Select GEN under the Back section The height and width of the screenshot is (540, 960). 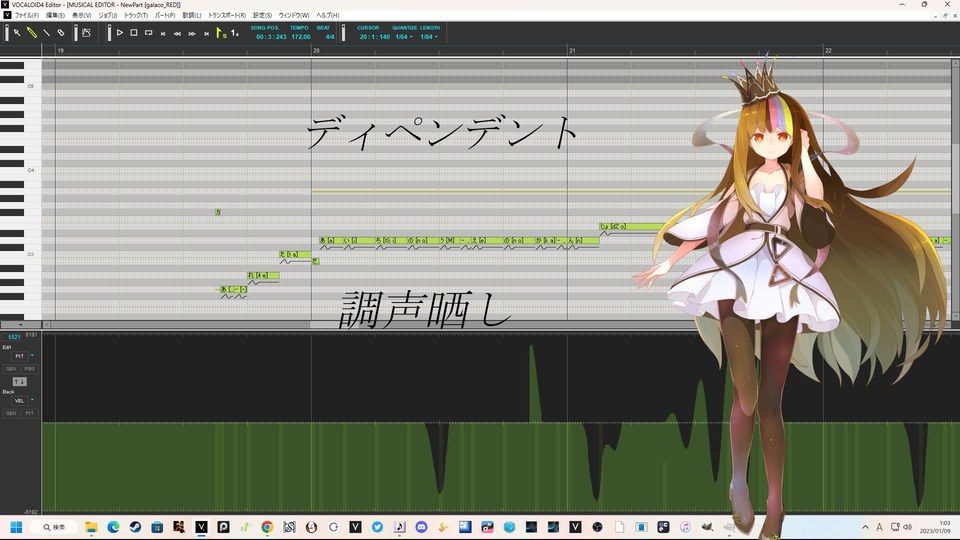(x=11, y=413)
